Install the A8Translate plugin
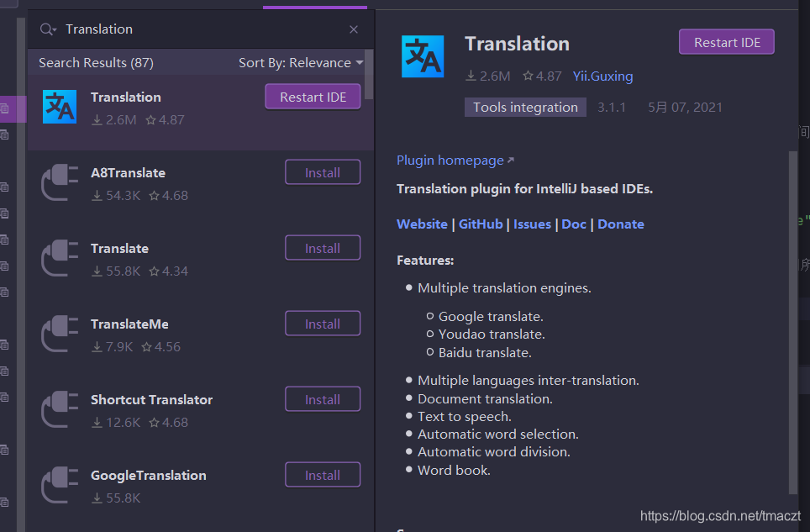 323,172
